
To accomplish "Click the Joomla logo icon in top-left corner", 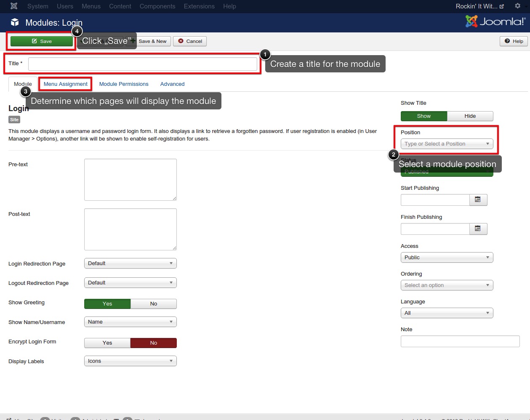I will coord(14,6).
